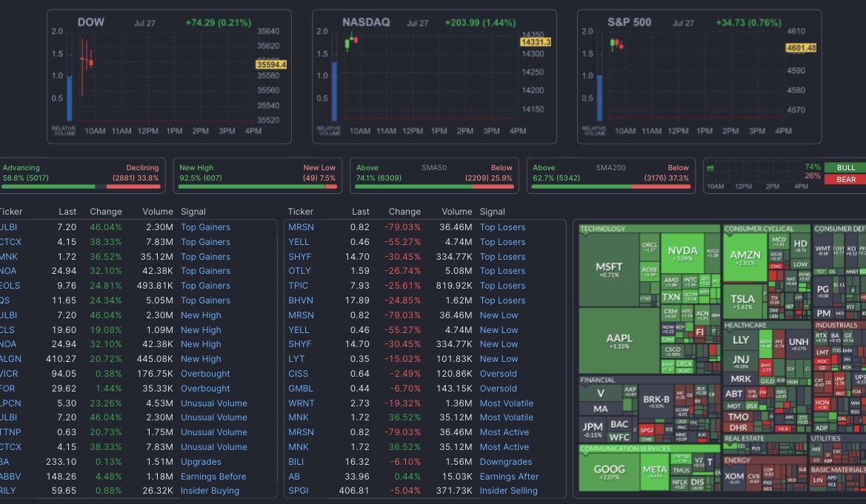Click the ENERGY sector label in the heatmap
Viewport: 866px width, 504px height.
737,460
